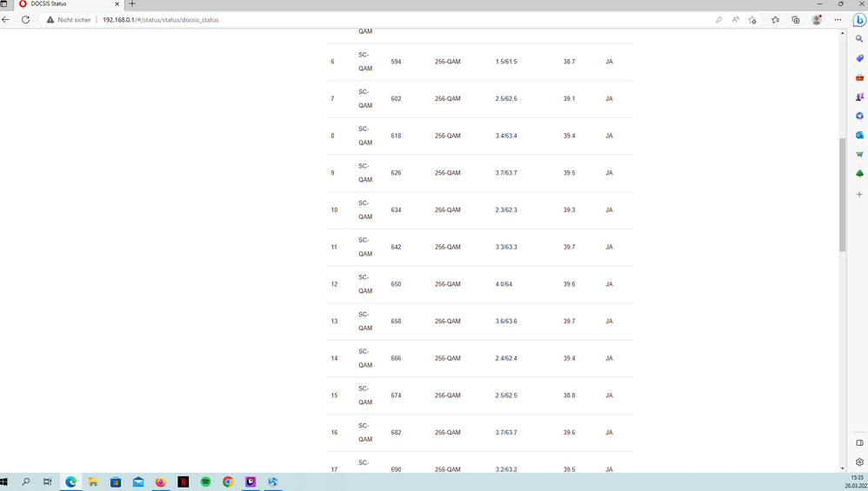Close the DOCSIS Status tab
868x491 pixels.
[117, 3]
